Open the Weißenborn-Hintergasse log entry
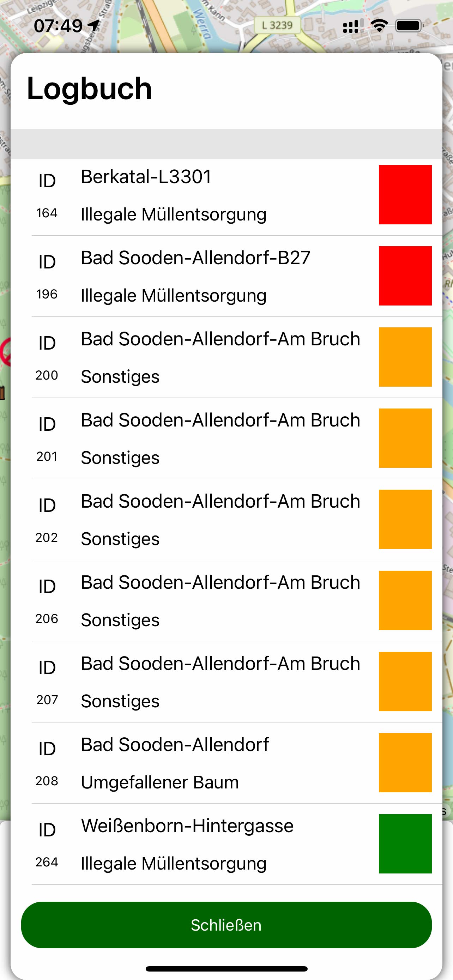 [x=187, y=826]
